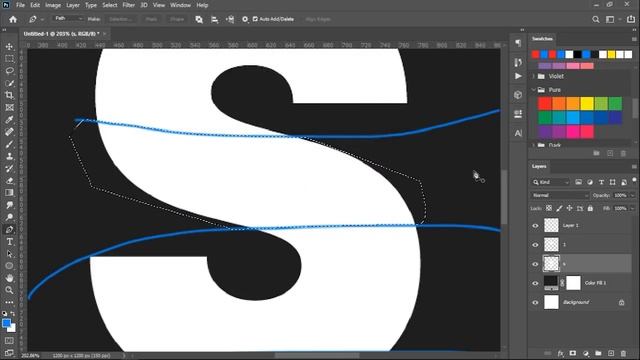The width and height of the screenshot is (640, 360).
Task: Open Path tool mode dropdown
Action: (x=68, y=19)
